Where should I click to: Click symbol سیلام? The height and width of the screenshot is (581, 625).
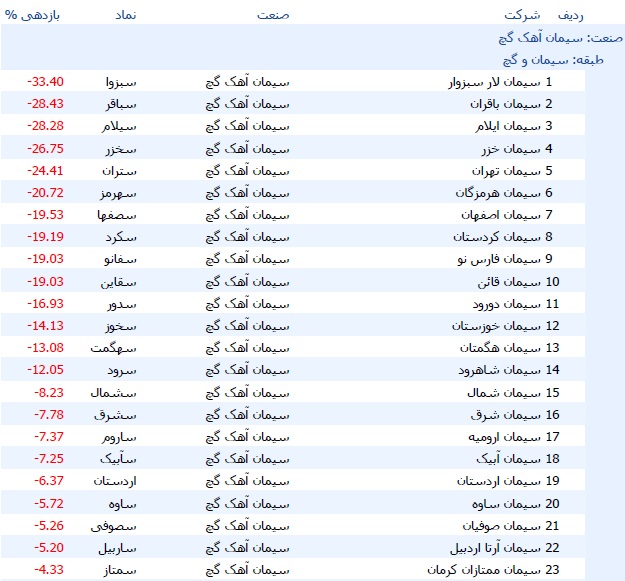coord(119,126)
